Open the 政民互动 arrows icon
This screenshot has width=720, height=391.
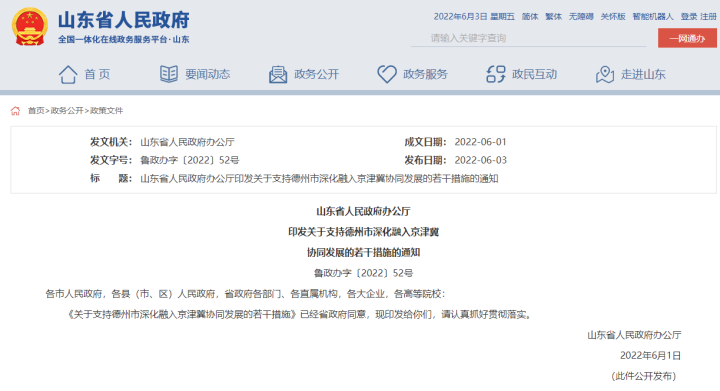pyautogui.click(x=496, y=74)
